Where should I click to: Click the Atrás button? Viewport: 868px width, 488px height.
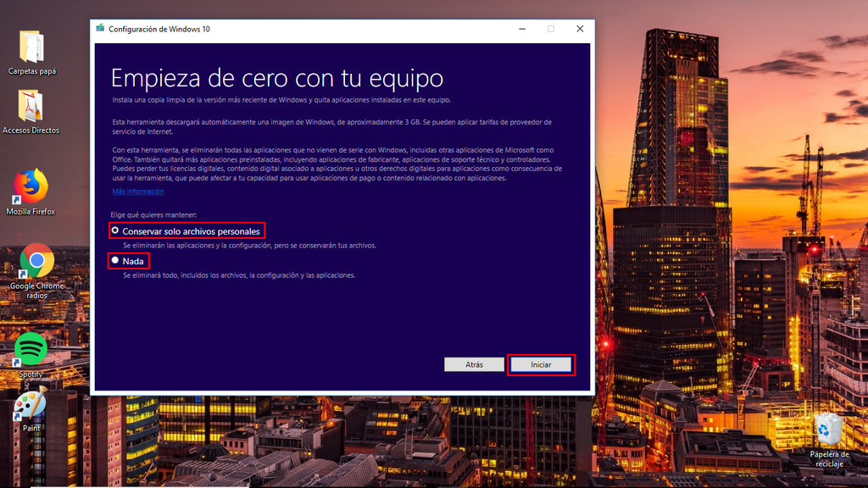473,363
